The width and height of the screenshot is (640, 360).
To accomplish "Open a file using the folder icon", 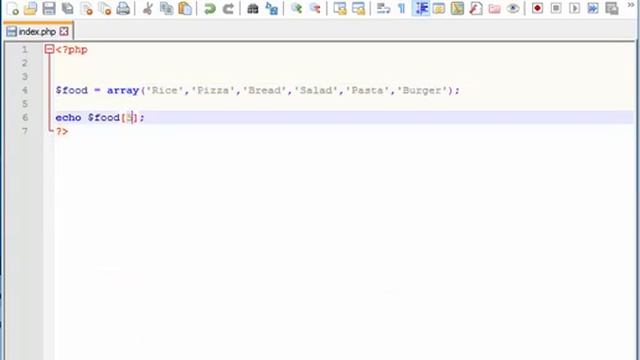I will click(x=31, y=8).
